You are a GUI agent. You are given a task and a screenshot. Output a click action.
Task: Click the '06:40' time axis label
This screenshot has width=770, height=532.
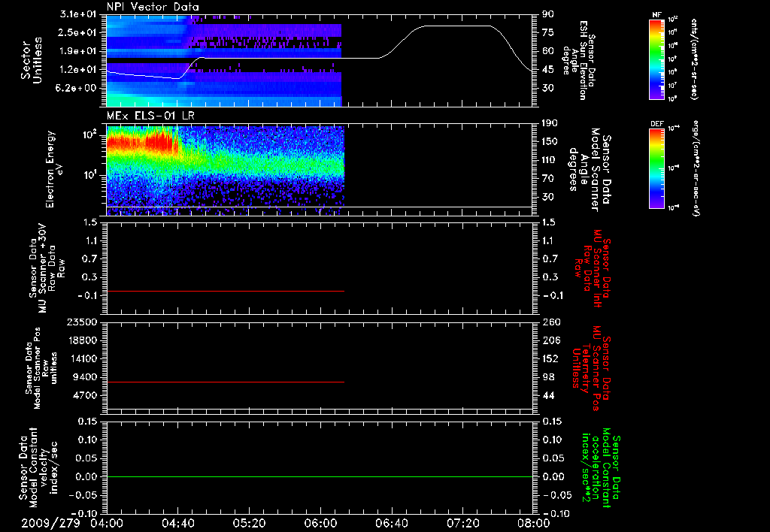[x=391, y=523]
